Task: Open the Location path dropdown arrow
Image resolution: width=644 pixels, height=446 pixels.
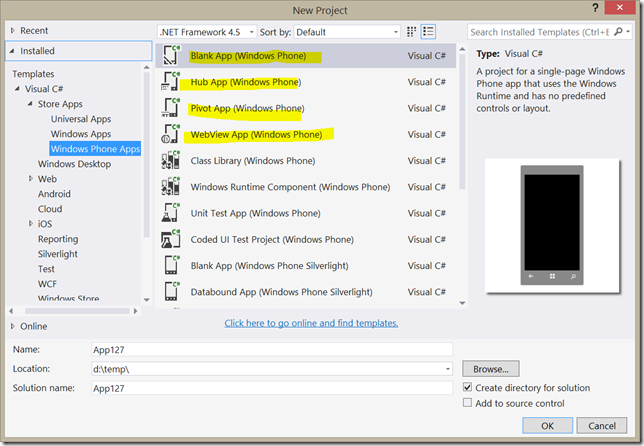Action: [447, 369]
